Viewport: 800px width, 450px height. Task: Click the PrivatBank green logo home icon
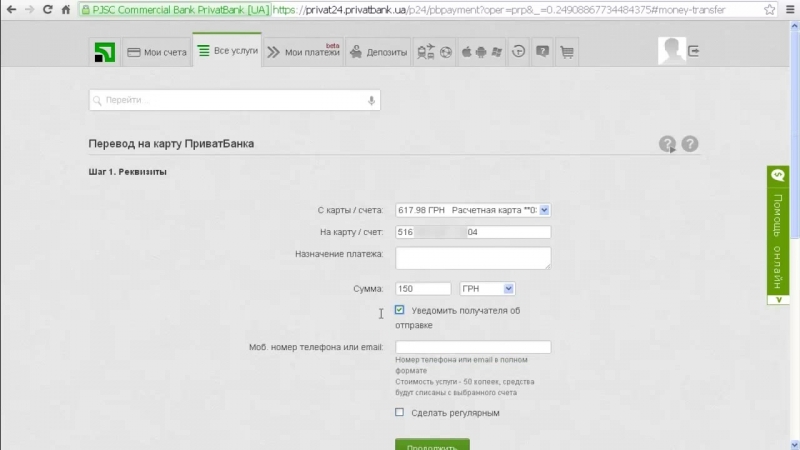pos(104,52)
